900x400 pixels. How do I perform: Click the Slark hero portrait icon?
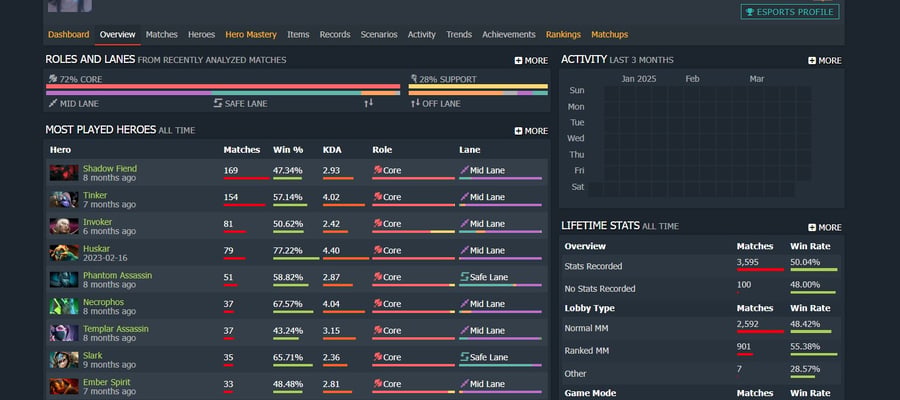click(x=64, y=360)
